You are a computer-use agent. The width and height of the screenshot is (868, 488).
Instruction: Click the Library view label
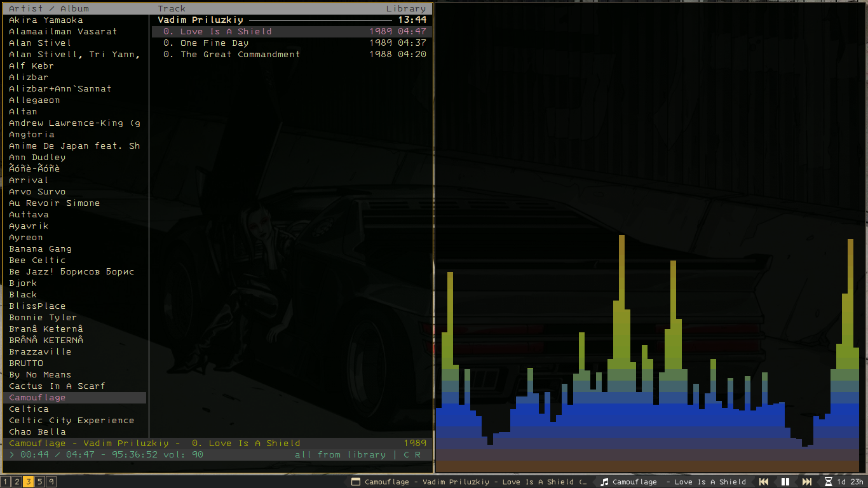(x=406, y=9)
